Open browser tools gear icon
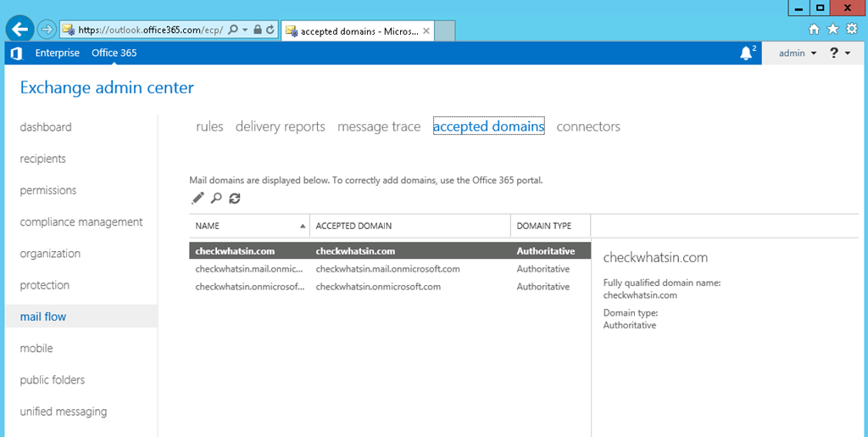 pyautogui.click(x=851, y=30)
